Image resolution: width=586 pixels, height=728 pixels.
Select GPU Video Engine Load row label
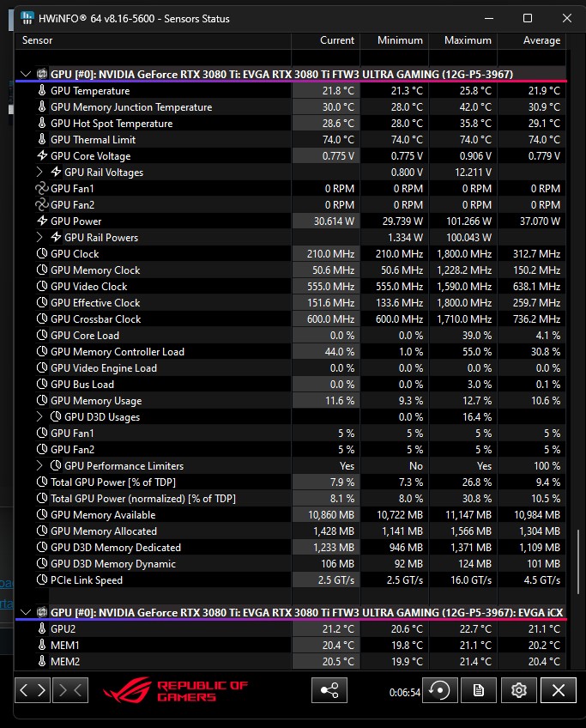click(x=104, y=367)
